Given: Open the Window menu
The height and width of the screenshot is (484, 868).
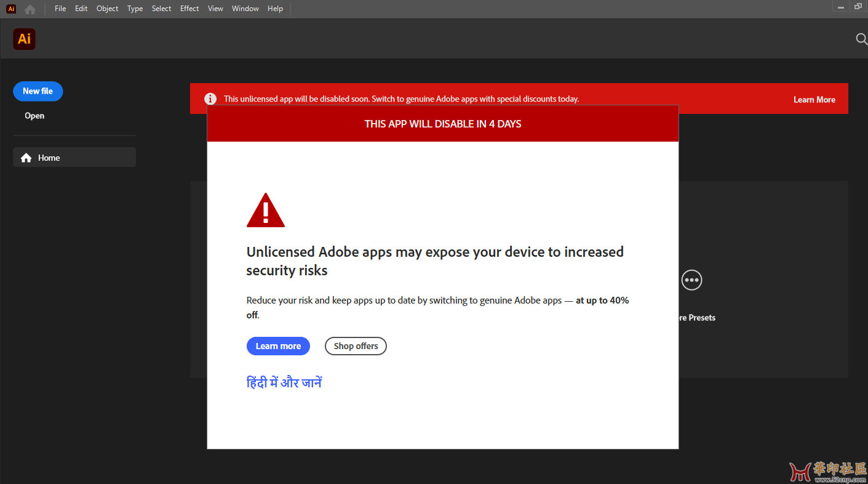Looking at the screenshot, I should point(245,9).
